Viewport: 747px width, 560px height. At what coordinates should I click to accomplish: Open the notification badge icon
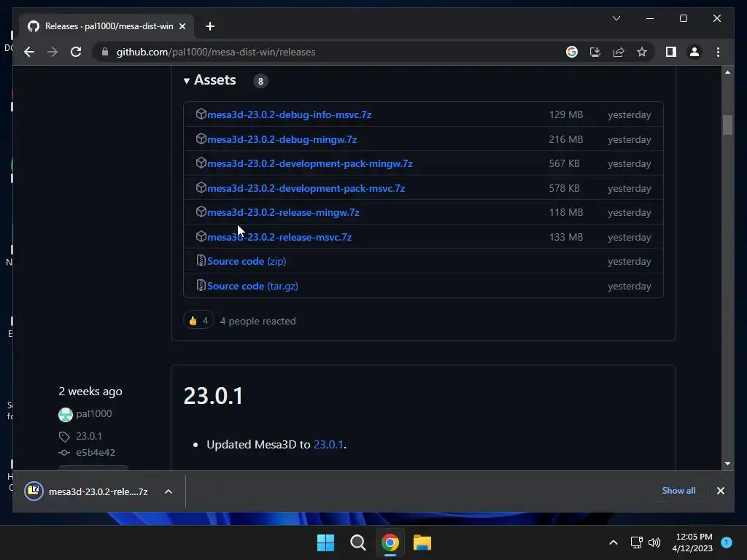(x=727, y=542)
